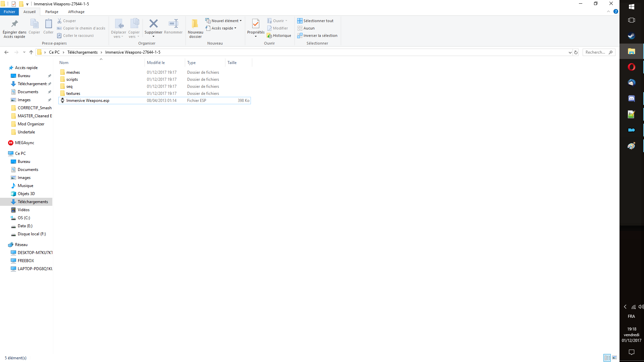Viewport: 644px width, 362px height.
Task: Click Inverser la sélection
Action: coord(317,36)
